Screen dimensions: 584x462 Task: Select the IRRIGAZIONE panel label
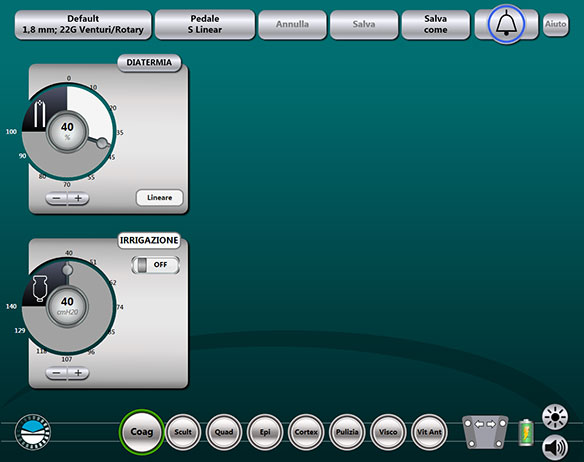coord(149,240)
